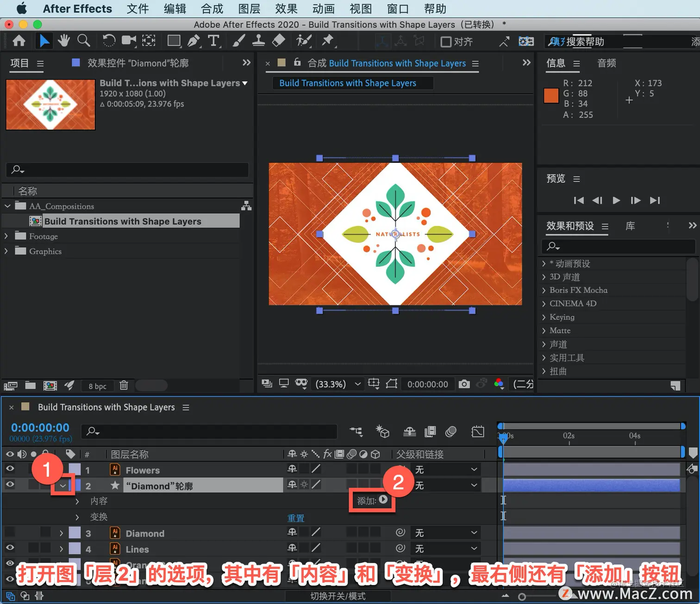The image size is (700, 604).
Task: Open the 文件 File menu
Action: pyautogui.click(x=137, y=9)
